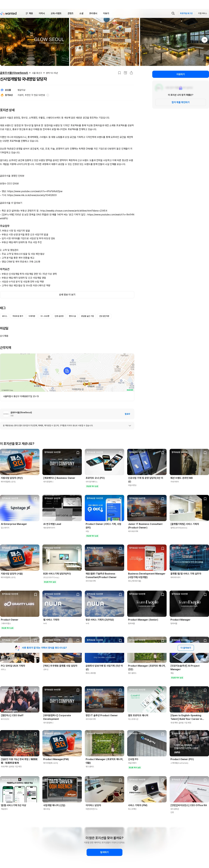Viewport: 209px width, 868px height.
Task: Open the 채용 hamburger menu
Action: pos(29,13)
